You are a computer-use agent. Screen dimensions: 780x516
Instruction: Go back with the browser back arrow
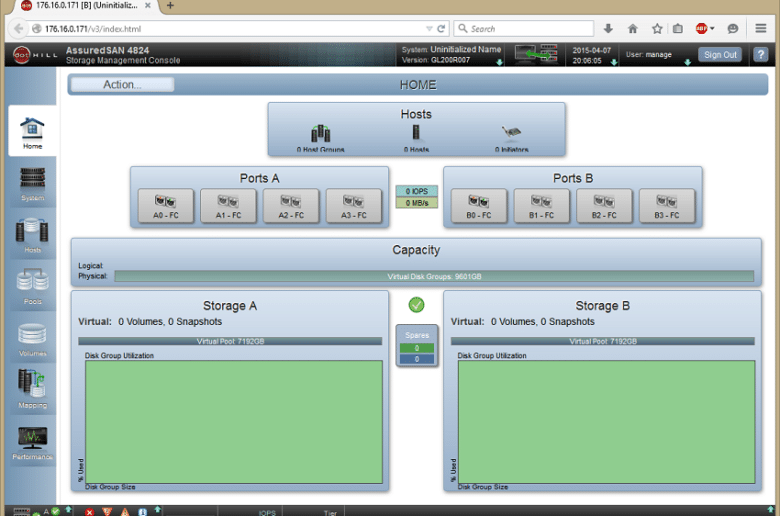pos(18,29)
